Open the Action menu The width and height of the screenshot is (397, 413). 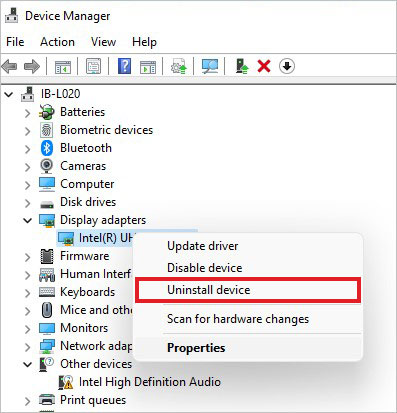pos(57,42)
